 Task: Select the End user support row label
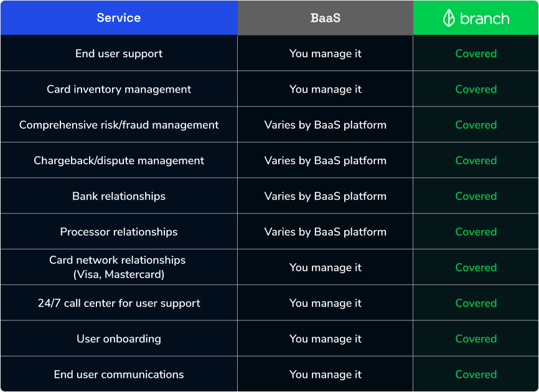(118, 54)
